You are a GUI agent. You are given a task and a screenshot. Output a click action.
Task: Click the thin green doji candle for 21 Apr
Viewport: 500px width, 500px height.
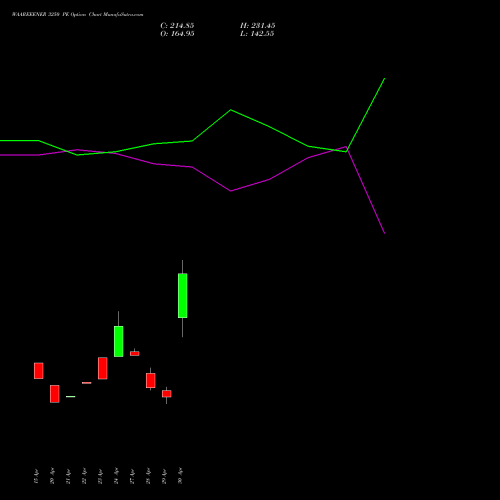click(71, 396)
